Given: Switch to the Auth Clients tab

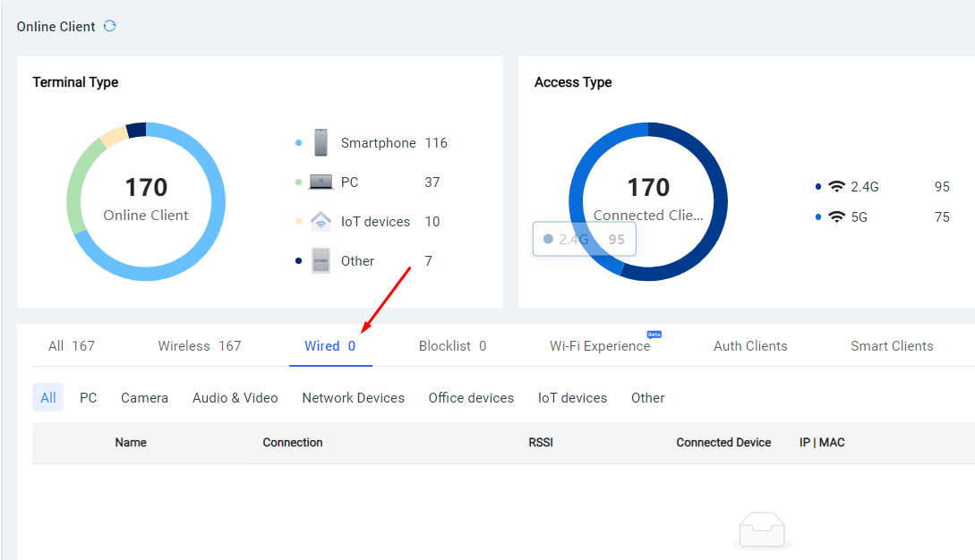Looking at the screenshot, I should (750, 346).
